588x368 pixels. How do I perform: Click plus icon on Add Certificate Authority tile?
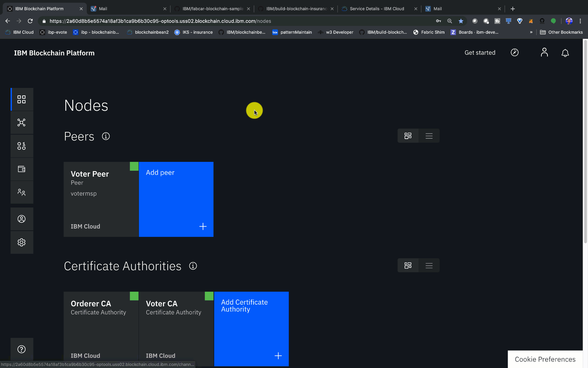click(x=278, y=356)
